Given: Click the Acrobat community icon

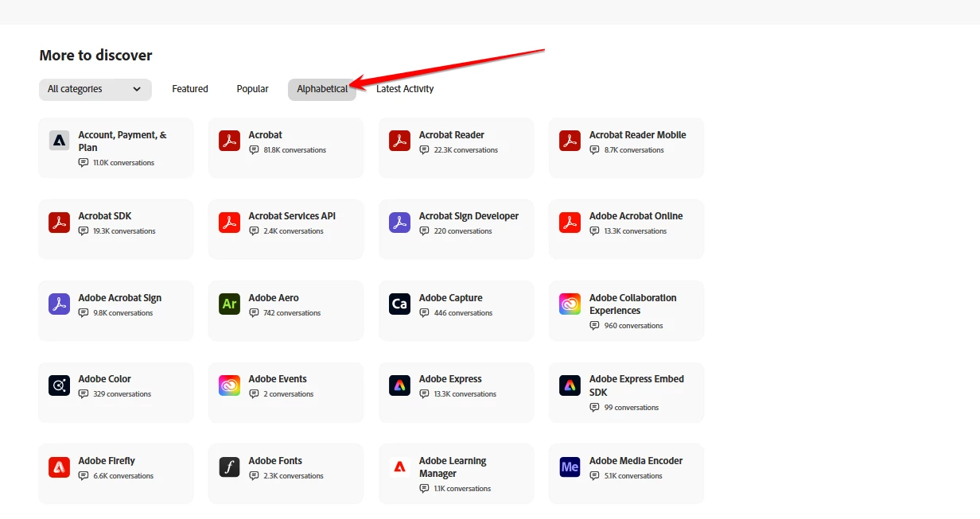Looking at the screenshot, I should 229,141.
